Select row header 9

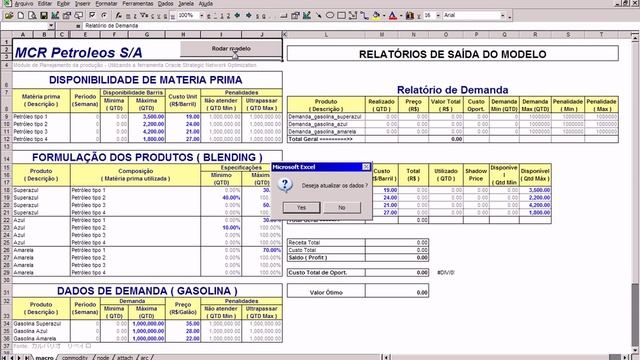point(7,117)
